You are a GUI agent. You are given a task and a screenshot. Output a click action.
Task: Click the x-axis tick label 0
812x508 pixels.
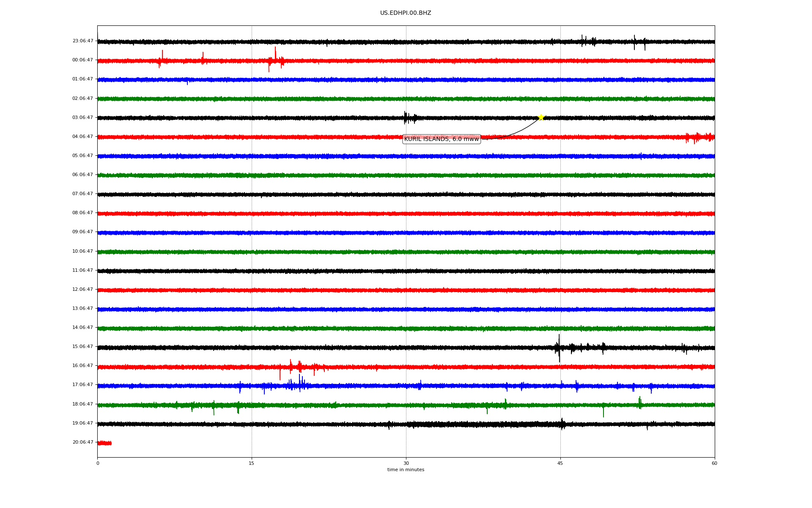(x=98, y=464)
